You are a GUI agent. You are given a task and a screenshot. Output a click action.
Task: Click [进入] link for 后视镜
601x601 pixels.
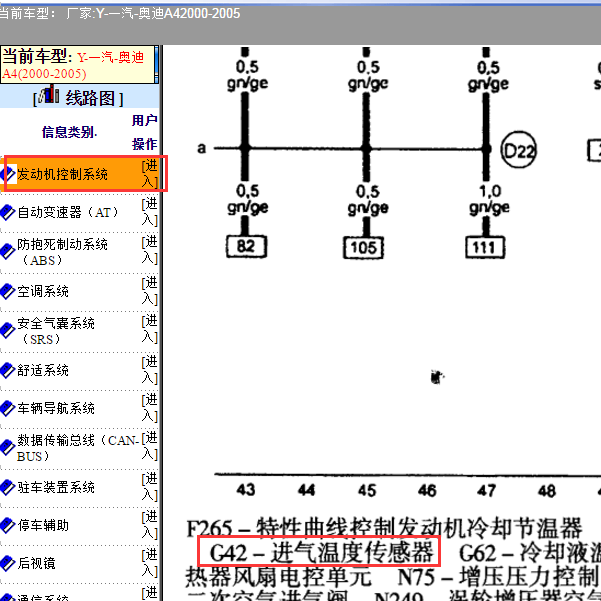tap(149, 563)
